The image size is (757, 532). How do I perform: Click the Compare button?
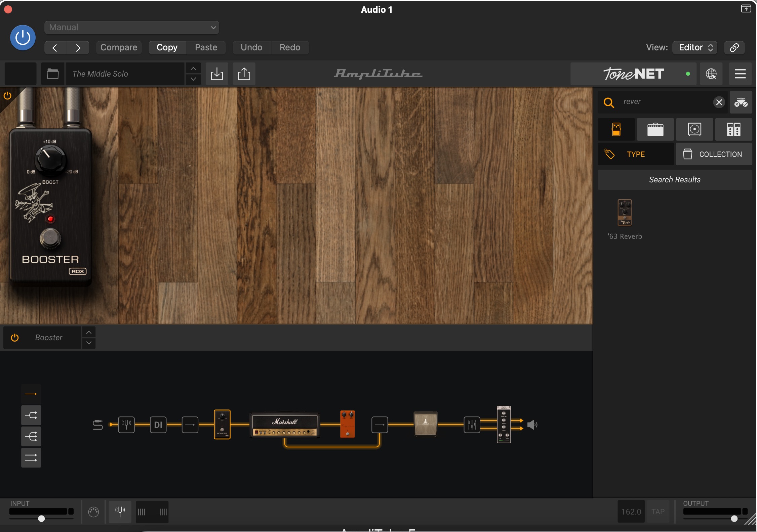[x=119, y=47]
